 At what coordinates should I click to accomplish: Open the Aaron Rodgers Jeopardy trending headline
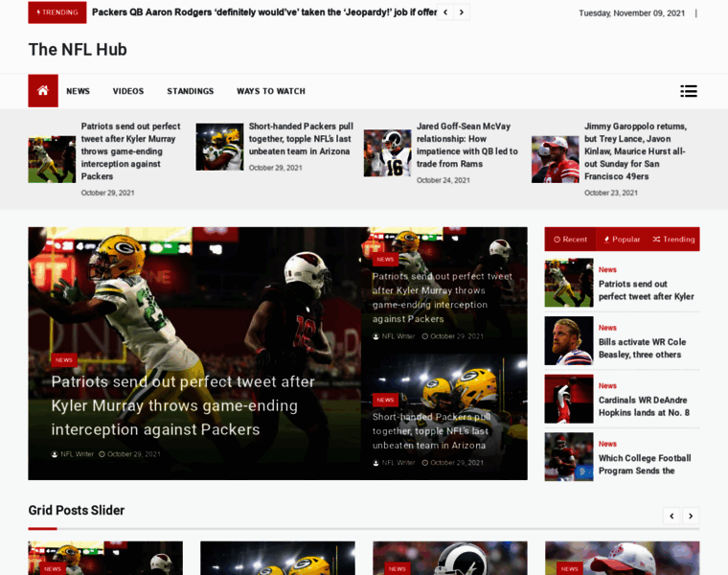point(264,12)
